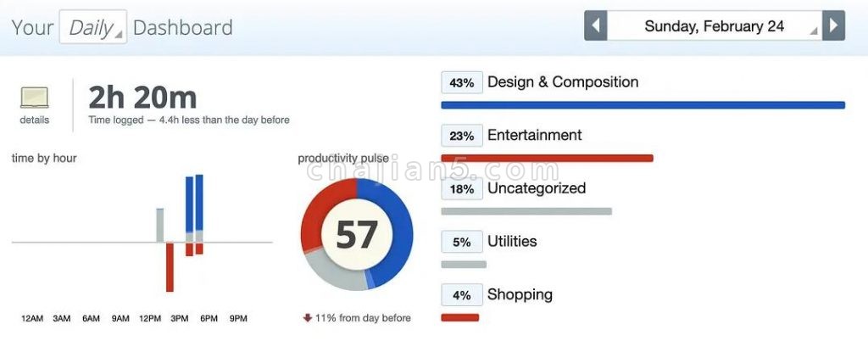Image resolution: width=868 pixels, height=341 pixels.
Task: Open the Daily period dropdown
Action: click(92, 27)
